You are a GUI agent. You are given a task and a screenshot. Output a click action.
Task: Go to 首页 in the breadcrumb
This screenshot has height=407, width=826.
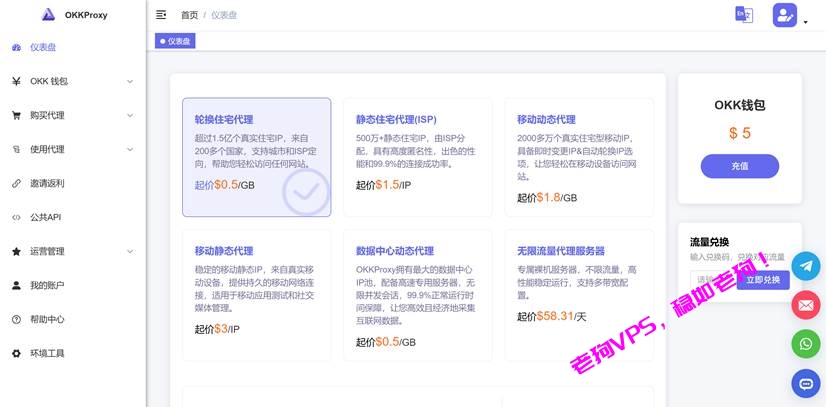pos(189,15)
